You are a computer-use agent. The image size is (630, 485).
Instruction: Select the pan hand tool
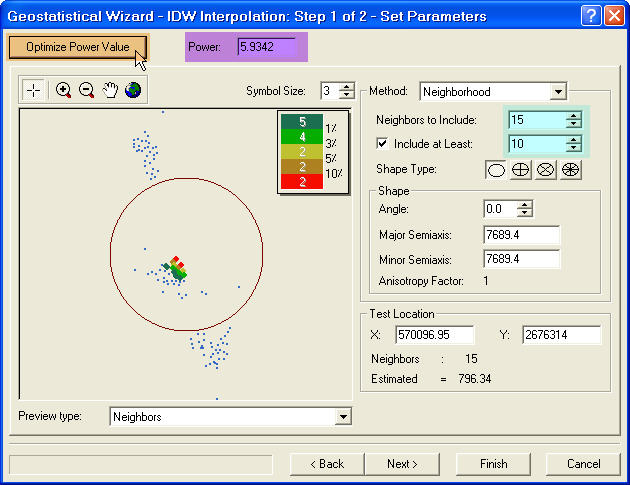pyautogui.click(x=110, y=90)
